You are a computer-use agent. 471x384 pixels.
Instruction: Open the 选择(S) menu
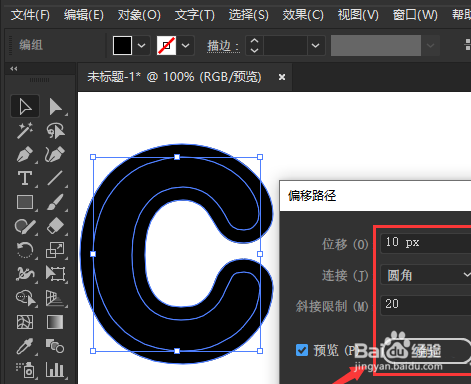click(x=248, y=15)
